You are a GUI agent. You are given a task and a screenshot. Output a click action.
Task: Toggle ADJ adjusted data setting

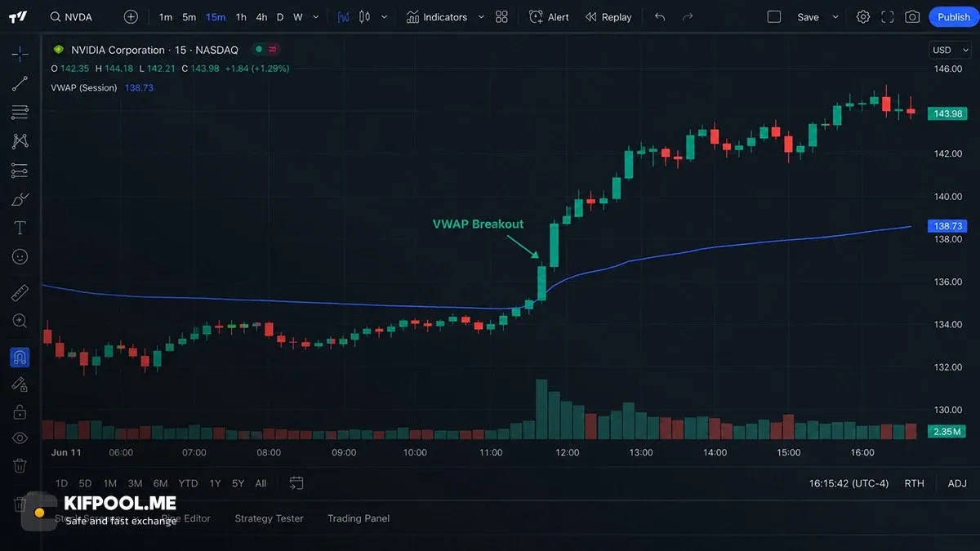tap(957, 483)
